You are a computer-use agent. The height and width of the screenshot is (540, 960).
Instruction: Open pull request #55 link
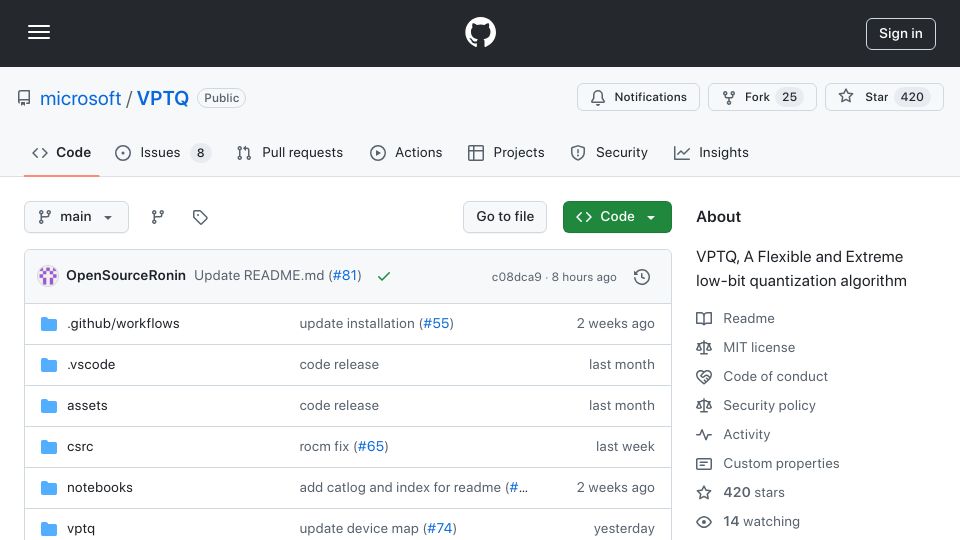click(436, 323)
